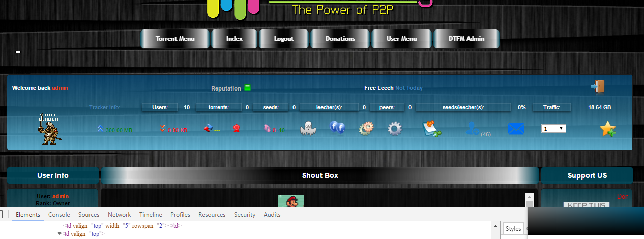Click the Logout button
This screenshot has width=644, height=239.
click(283, 39)
